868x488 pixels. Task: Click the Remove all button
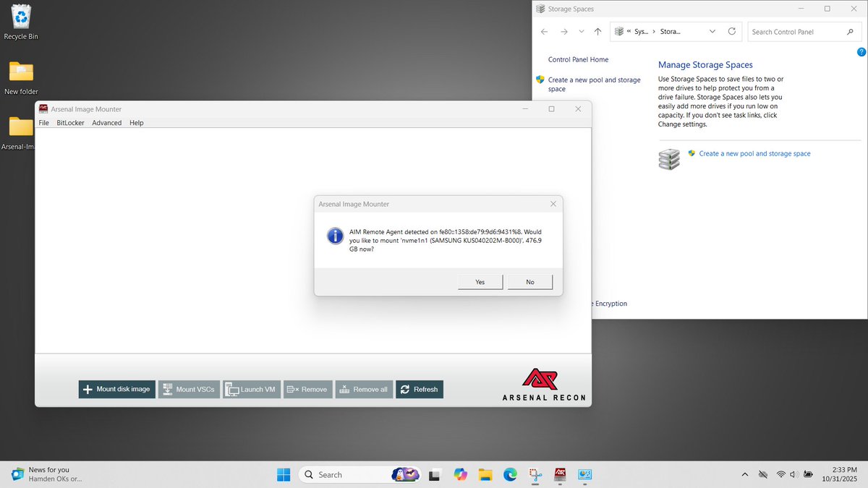coord(364,389)
